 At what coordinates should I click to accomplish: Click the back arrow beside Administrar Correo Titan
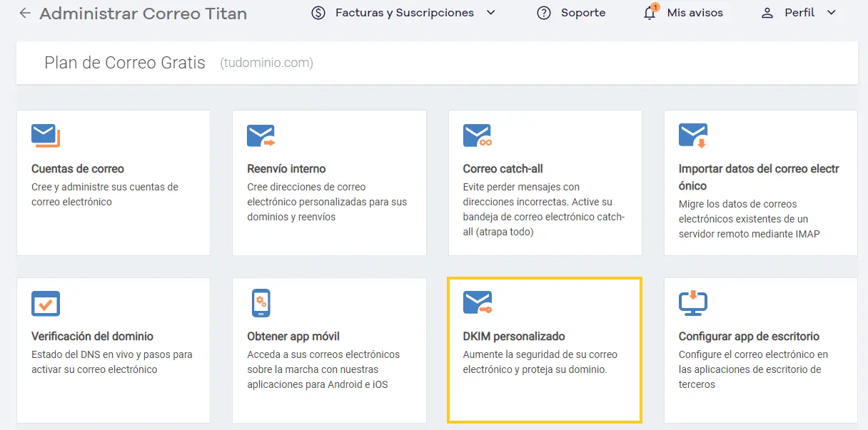pyautogui.click(x=25, y=13)
